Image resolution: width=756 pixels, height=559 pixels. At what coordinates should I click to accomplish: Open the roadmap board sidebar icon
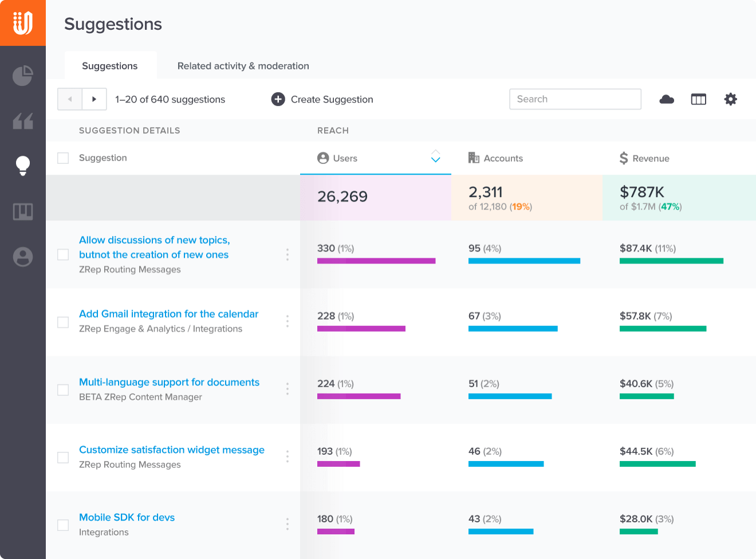[23, 211]
